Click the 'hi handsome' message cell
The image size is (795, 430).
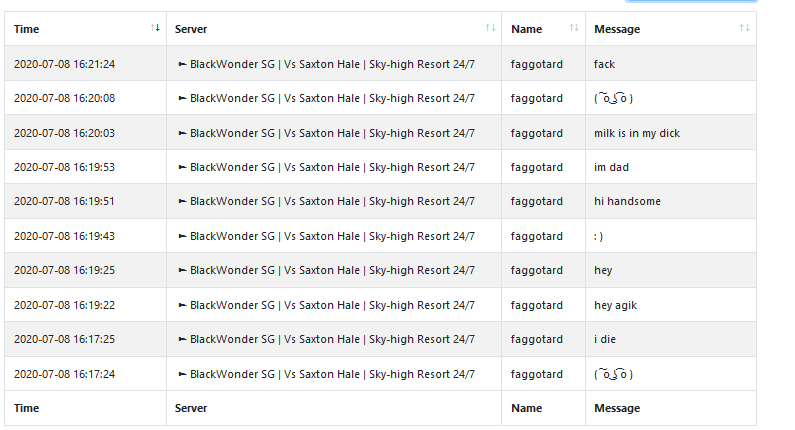point(671,201)
